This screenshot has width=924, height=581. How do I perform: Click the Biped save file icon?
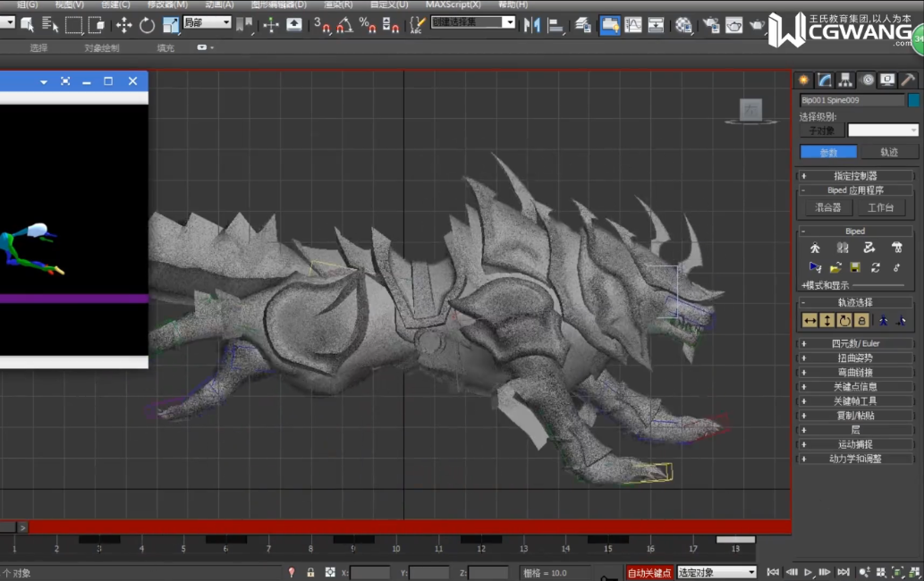(x=855, y=267)
